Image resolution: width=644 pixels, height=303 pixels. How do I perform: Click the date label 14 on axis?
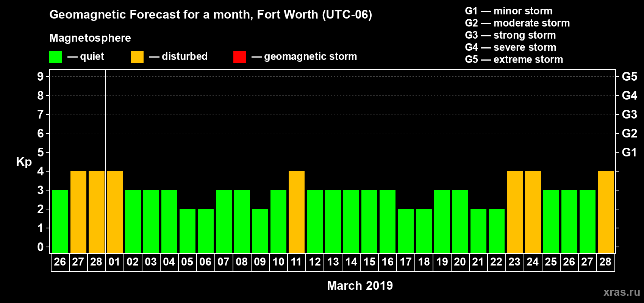(x=351, y=262)
